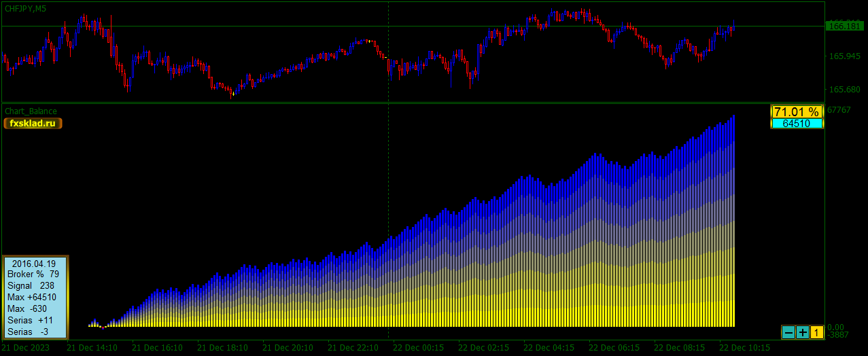Click the 166.181 current price label

click(x=845, y=26)
